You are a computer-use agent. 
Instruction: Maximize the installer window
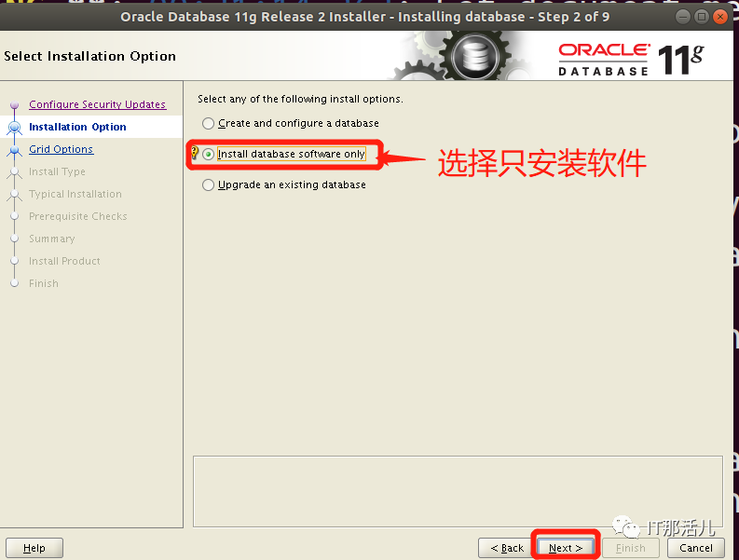point(702,17)
